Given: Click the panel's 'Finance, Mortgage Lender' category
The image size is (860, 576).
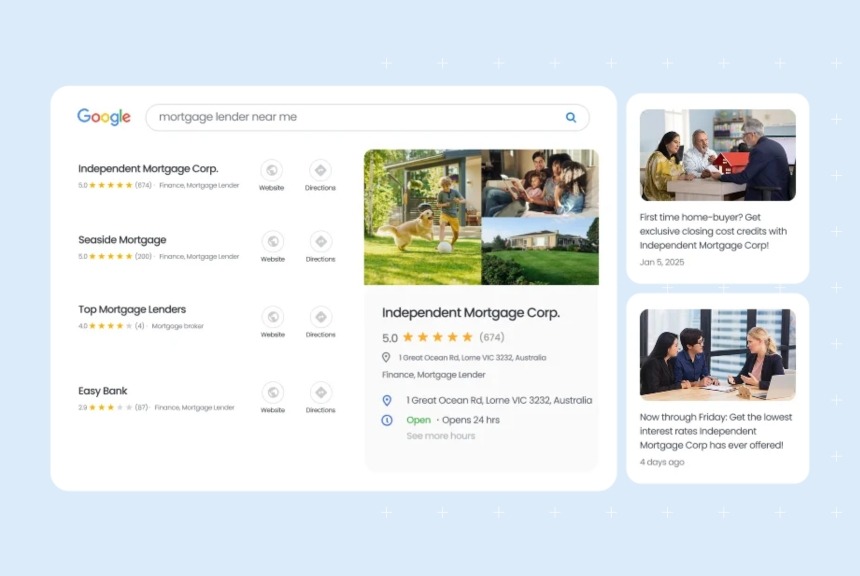Looking at the screenshot, I should tap(433, 375).
